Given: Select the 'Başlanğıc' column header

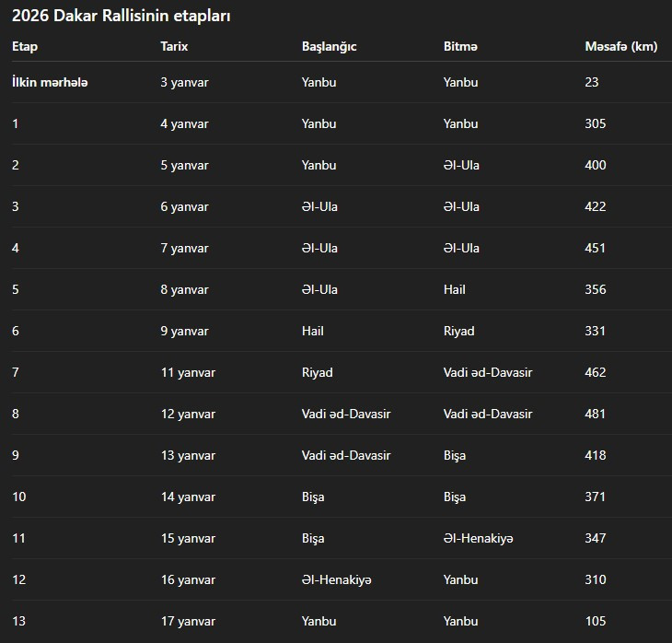Looking at the screenshot, I should 329,46.
